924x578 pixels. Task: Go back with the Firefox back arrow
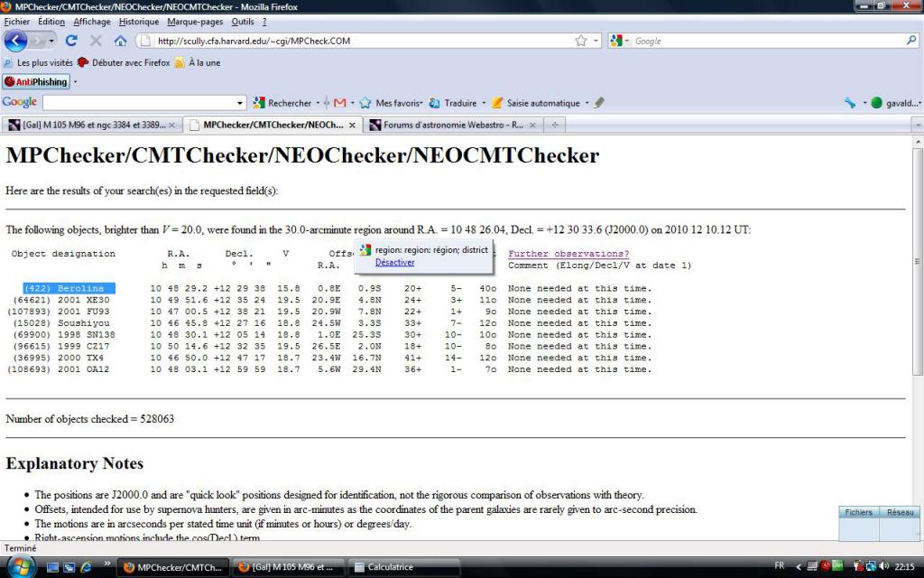15,41
